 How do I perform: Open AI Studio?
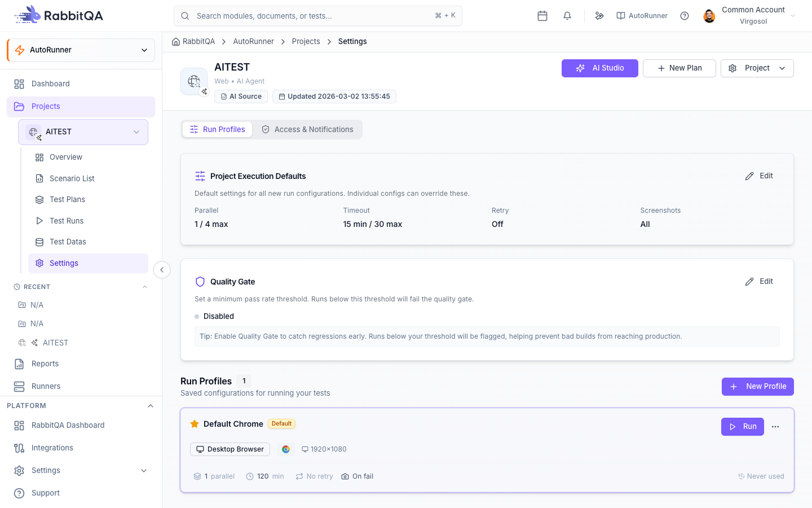coord(600,68)
